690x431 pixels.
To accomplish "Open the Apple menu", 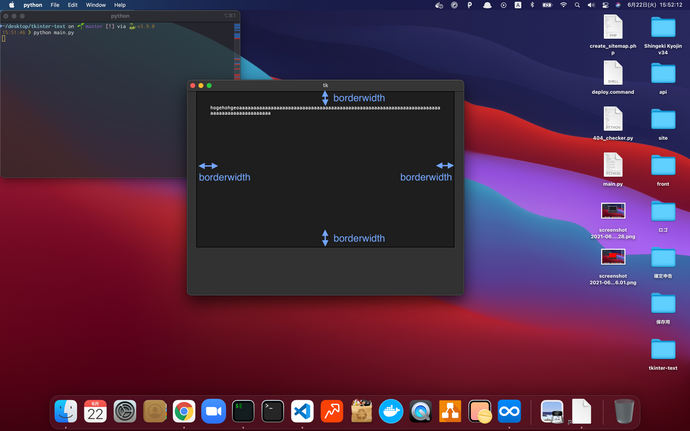I will click(x=11, y=5).
